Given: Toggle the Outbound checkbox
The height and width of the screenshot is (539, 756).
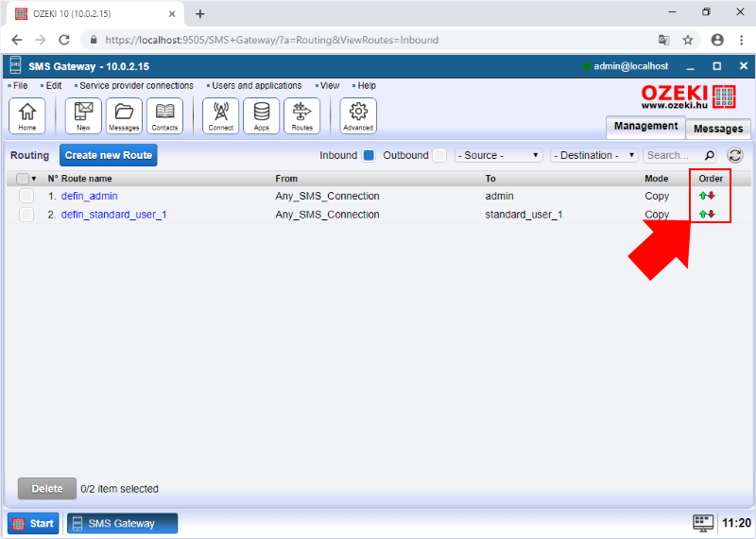Looking at the screenshot, I should click(x=439, y=155).
